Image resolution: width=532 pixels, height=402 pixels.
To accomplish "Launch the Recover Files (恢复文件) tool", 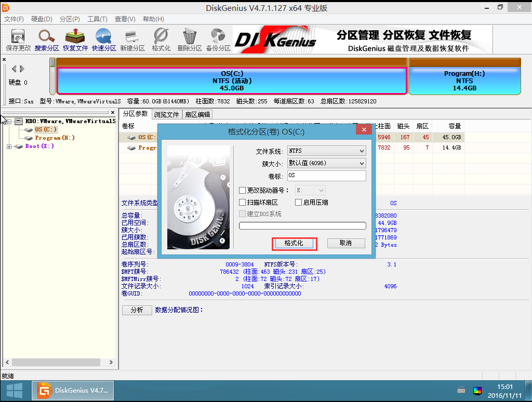I will point(75,39).
